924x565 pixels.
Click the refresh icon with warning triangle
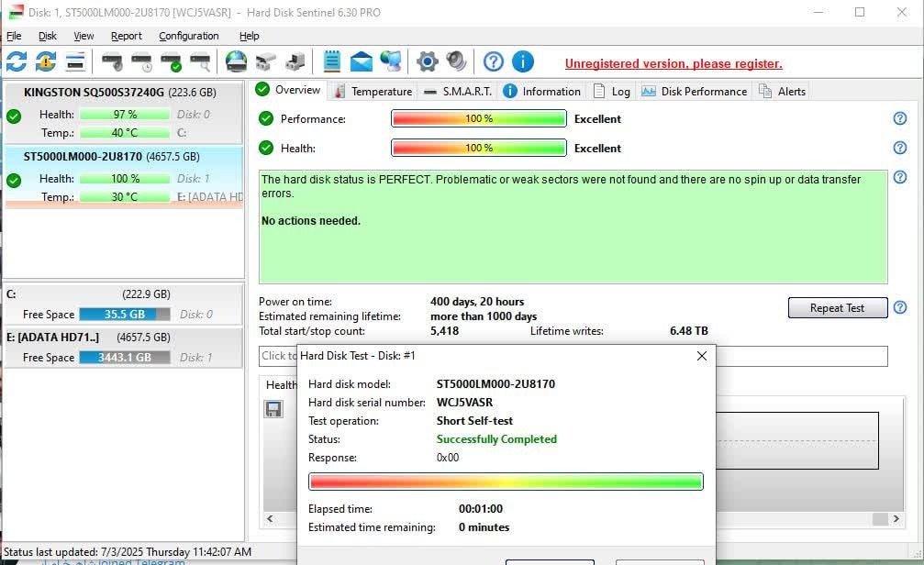pyautogui.click(x=45, y=61)
